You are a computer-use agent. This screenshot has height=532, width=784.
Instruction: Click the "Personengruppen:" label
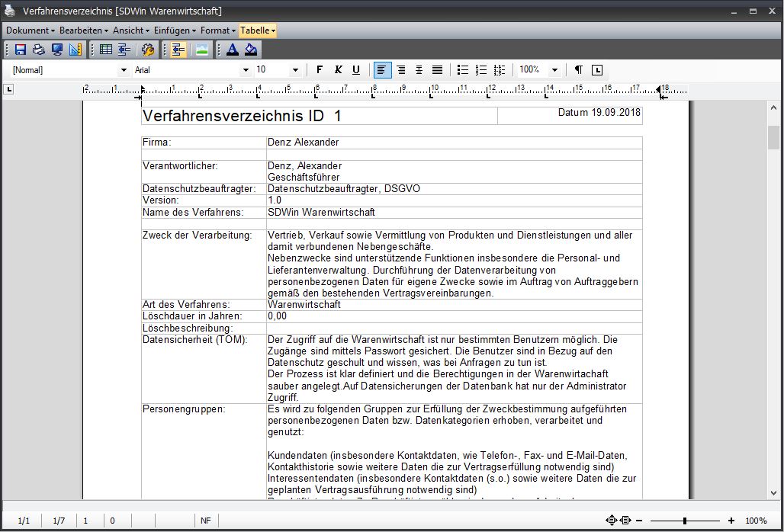[x=184, y=409]
